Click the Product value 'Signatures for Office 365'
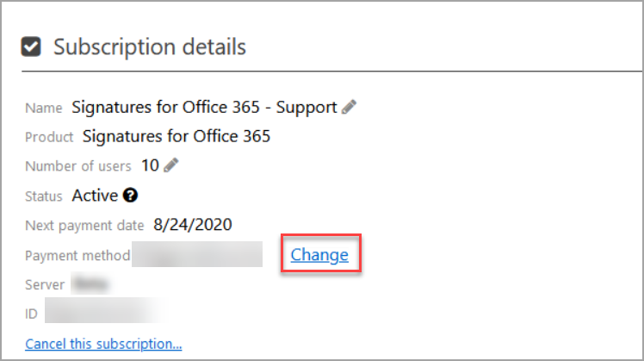 [176, 136]
